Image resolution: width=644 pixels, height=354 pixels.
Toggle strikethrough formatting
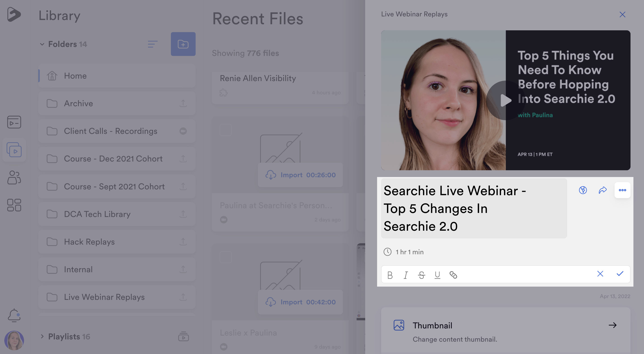[x=421, y=275]
